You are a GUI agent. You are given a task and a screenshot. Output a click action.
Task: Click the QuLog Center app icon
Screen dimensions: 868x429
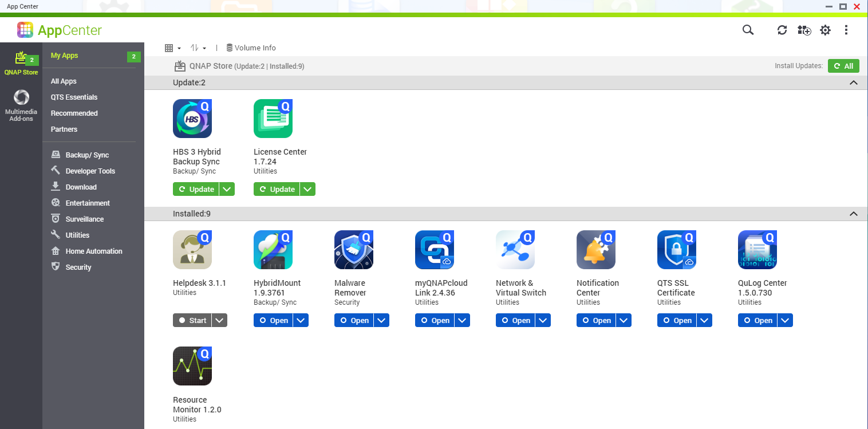757,250
